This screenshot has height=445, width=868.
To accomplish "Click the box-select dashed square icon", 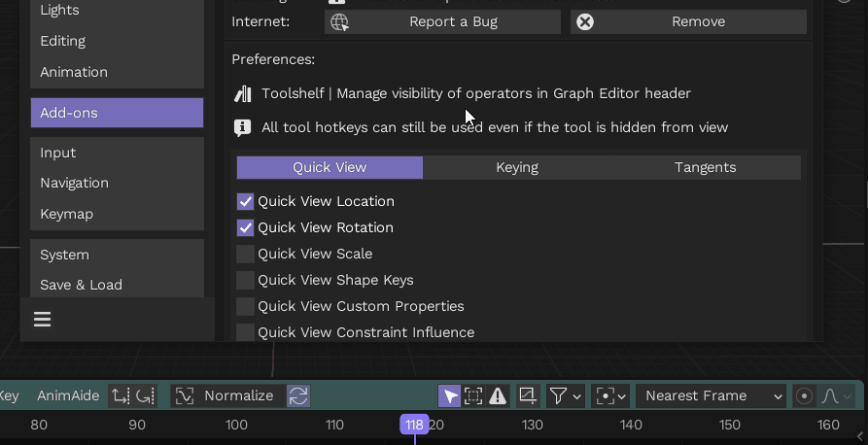I will coord(473,395).
